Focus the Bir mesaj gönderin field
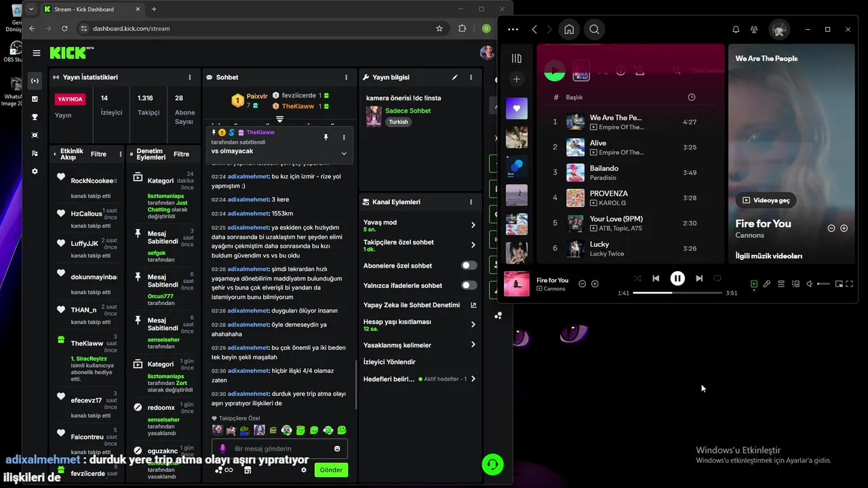Viewport: 868px width, 488px height. pyautogui.click(x=280, y=449)
